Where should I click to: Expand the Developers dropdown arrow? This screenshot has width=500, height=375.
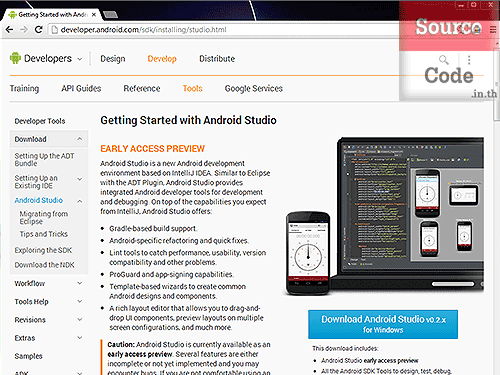pyautogui.click(x=80, y=59)
